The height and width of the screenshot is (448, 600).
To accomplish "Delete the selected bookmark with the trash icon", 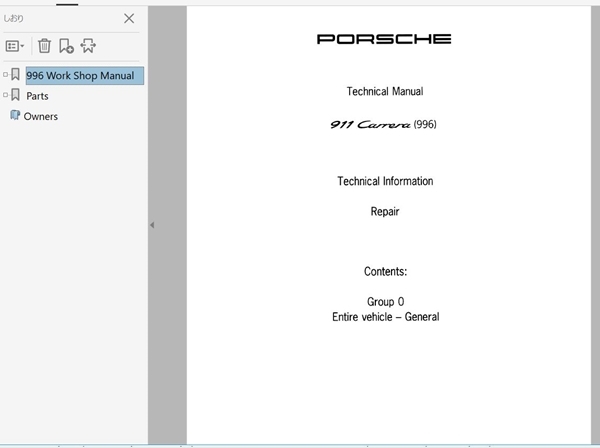I will coord(44,46).
